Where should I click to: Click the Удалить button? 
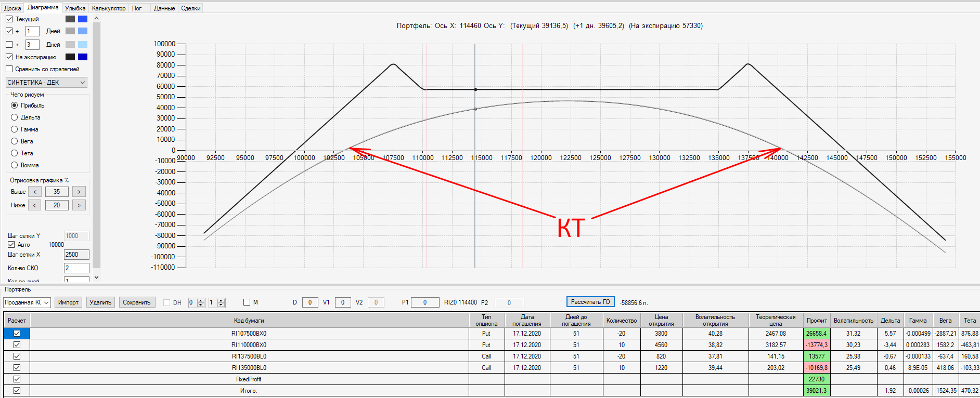100,302
